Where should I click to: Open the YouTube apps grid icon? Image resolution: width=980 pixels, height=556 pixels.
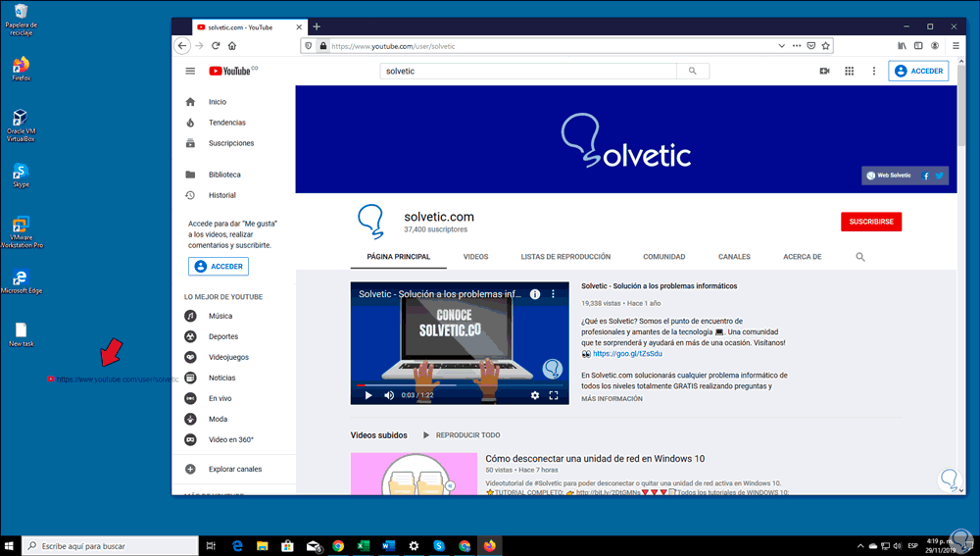coord(850,72)
